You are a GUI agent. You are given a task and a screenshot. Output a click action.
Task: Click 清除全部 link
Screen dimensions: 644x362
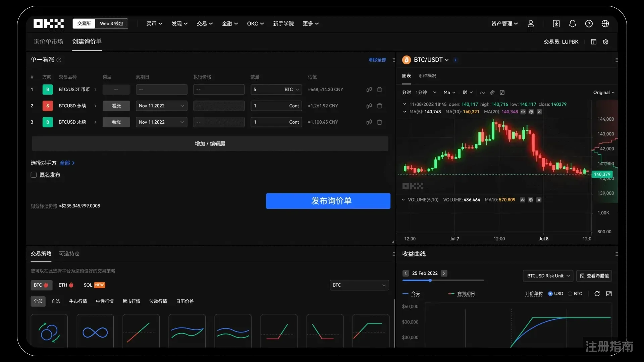tap(377, 60)
